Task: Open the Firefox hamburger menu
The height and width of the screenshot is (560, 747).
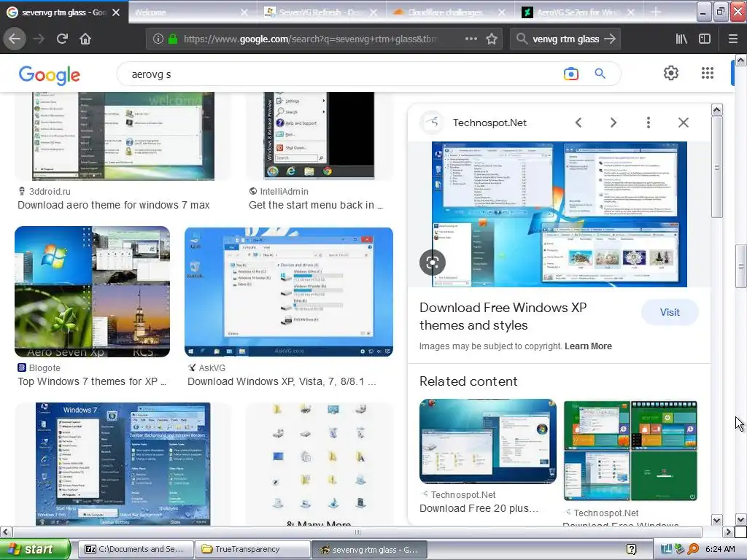Action: [x=733, y=39]
